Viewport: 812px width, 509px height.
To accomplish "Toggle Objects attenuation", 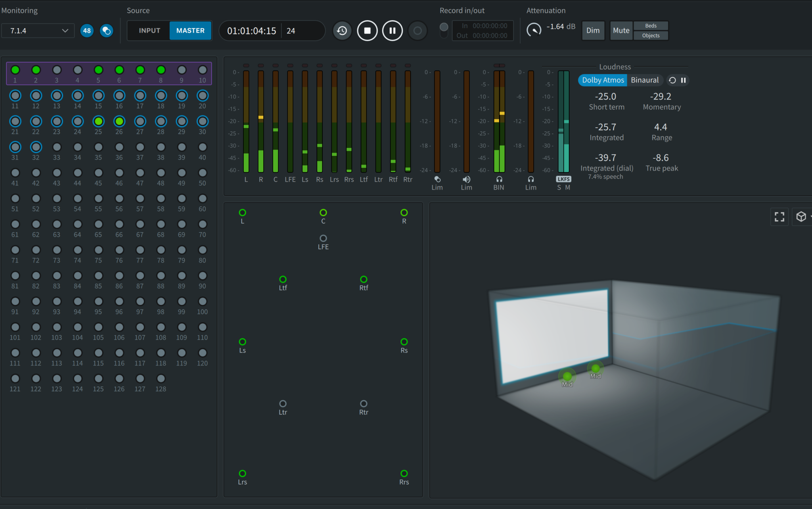I will click(650, 35).
